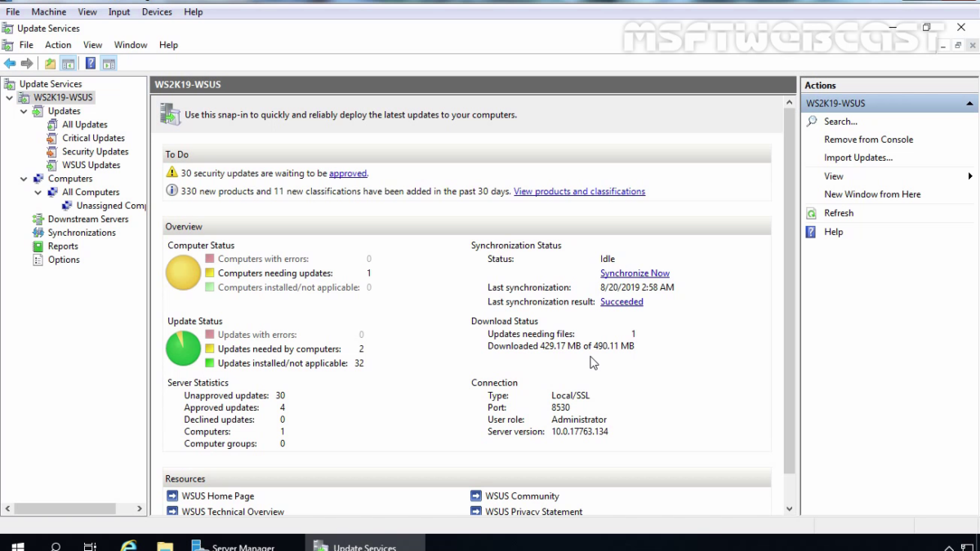
Task: Click the Computers node icon
Action: tap(38, 179)
